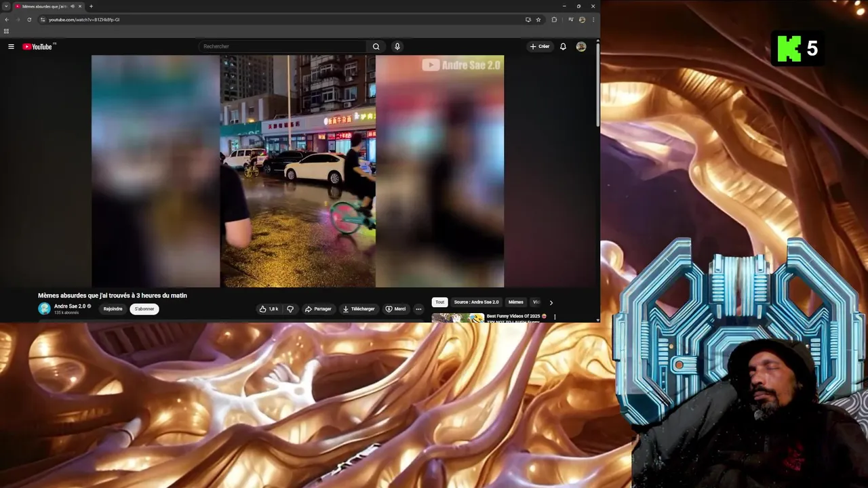Open Chrome profile avatar in toolbar
The width and height of the screenshot is (868, 488).
coord(582,20)
